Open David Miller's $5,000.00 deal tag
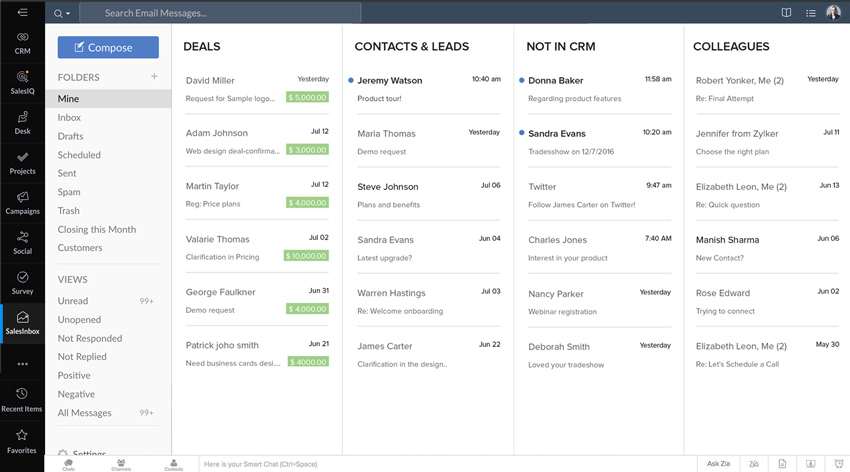Image resolution: width=850 pixels, height=472 pixels. (x=307, y=98)
